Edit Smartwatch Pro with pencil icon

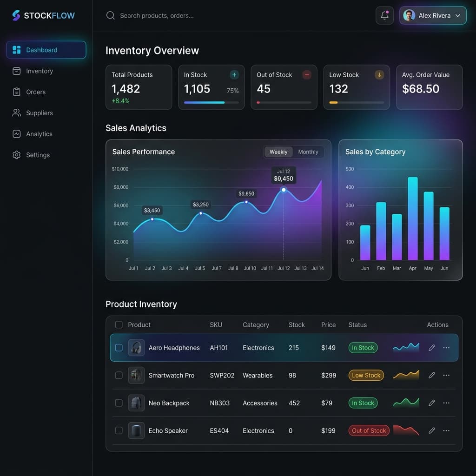pos(432,375)
